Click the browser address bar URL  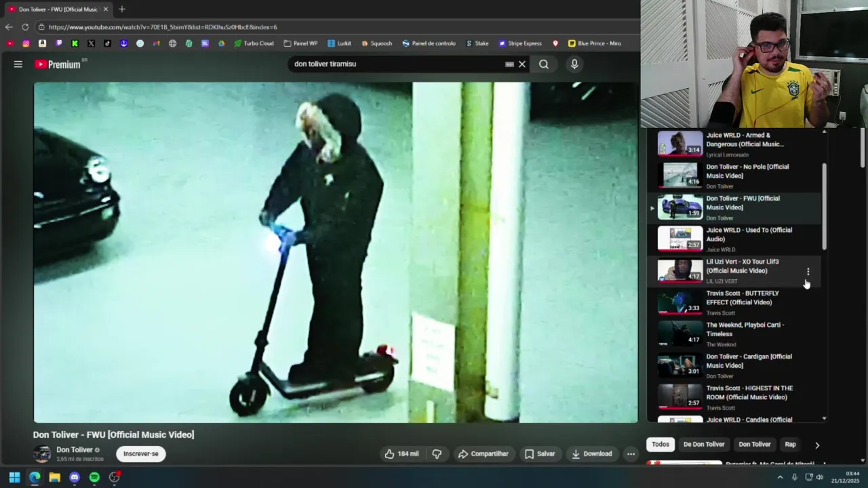point(163,27)
